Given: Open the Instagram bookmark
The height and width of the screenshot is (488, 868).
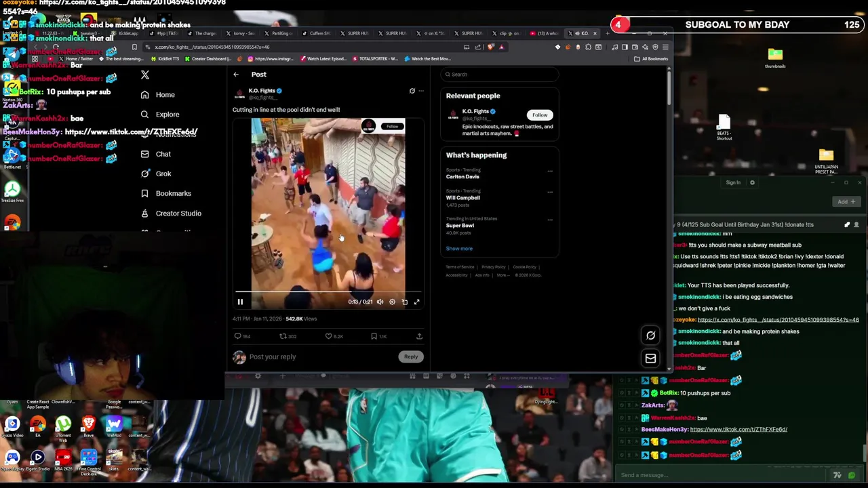Looking at the screenshot, I should pyautogui.click(x=271, y=59).
